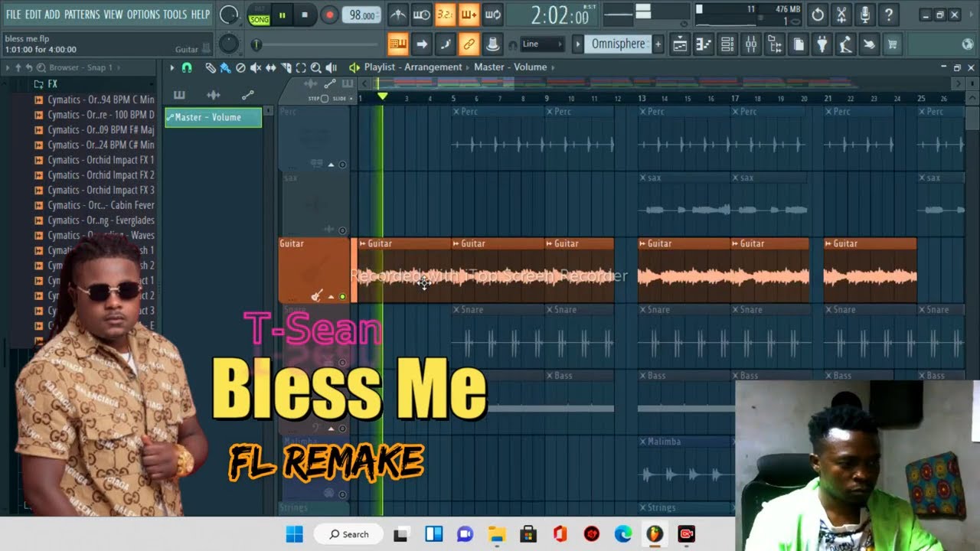Click the globe news panel icon
This screenshot has height=551, width=980.
point(967,44)
